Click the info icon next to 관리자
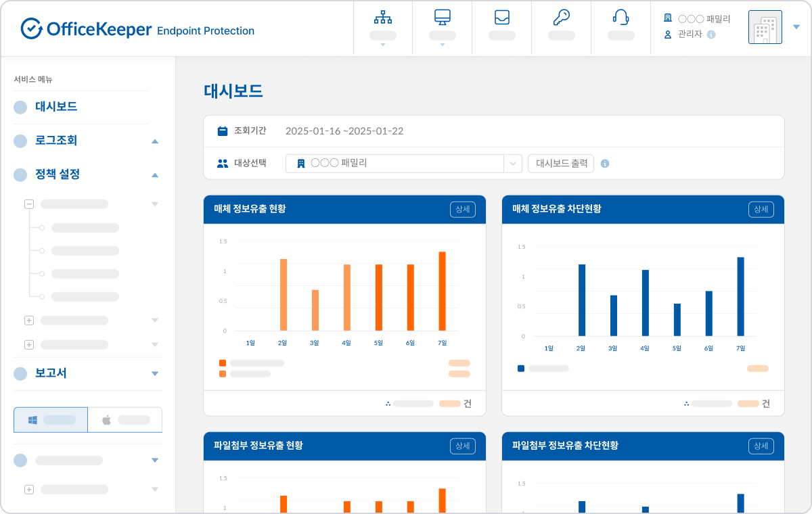Image resolution: width=812 pixels, height=514 pixels. coord(711,34)
